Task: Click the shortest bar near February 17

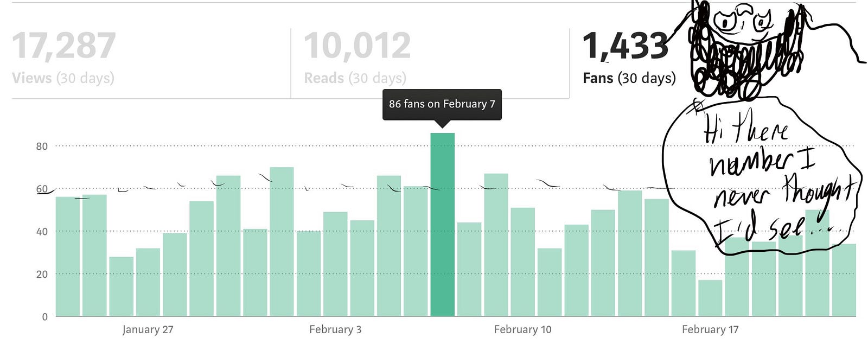Action: [x=710, y=298]
